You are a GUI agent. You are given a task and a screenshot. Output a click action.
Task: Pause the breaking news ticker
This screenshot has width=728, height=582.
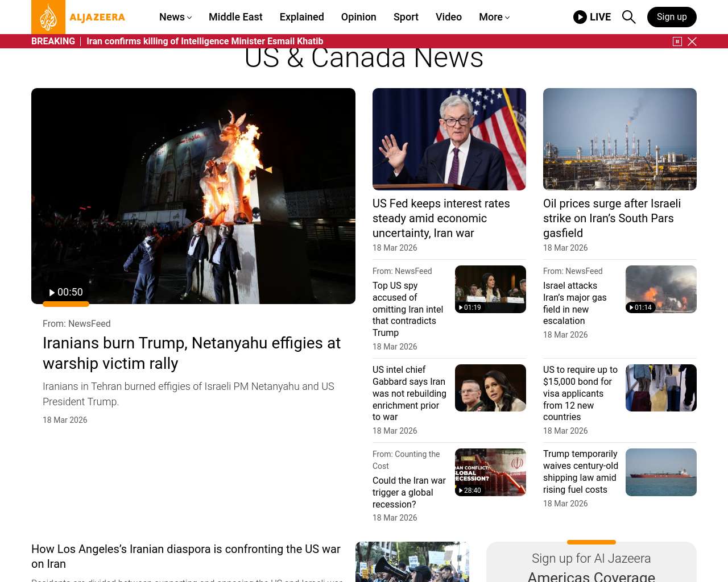677,41
